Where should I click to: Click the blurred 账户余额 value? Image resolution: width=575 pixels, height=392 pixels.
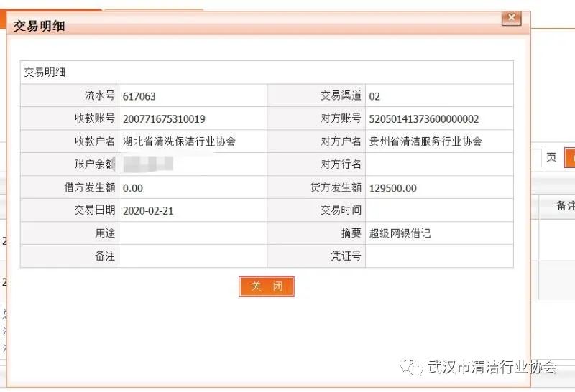(148, 164)
